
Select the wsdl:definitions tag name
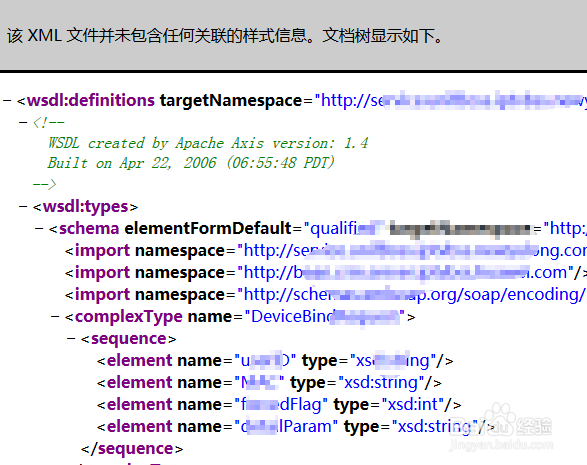[91, 100]
